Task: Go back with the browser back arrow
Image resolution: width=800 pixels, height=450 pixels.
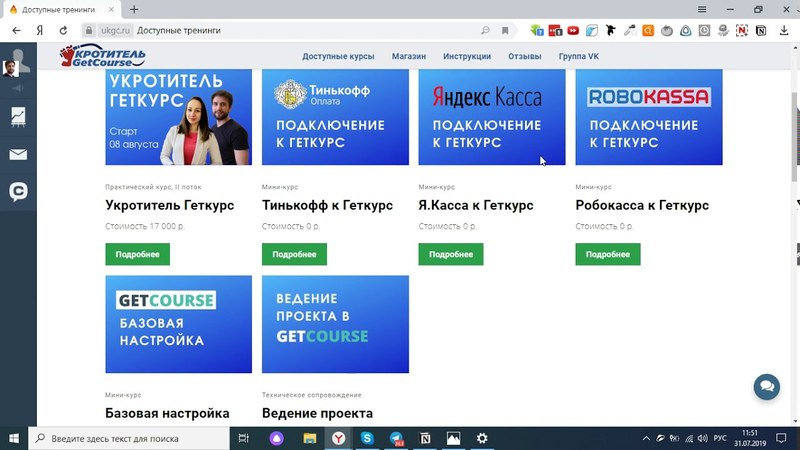Action: click(x=16, y=31)
